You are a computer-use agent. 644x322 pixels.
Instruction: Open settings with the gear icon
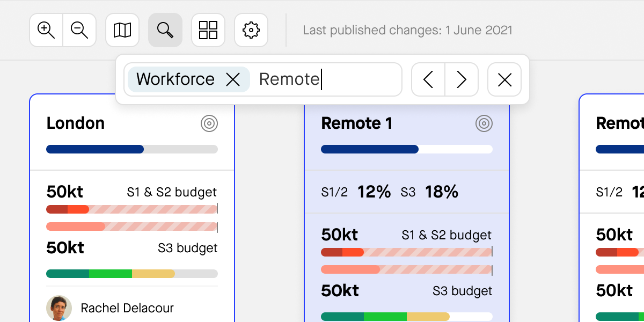(x=251, y=30)
